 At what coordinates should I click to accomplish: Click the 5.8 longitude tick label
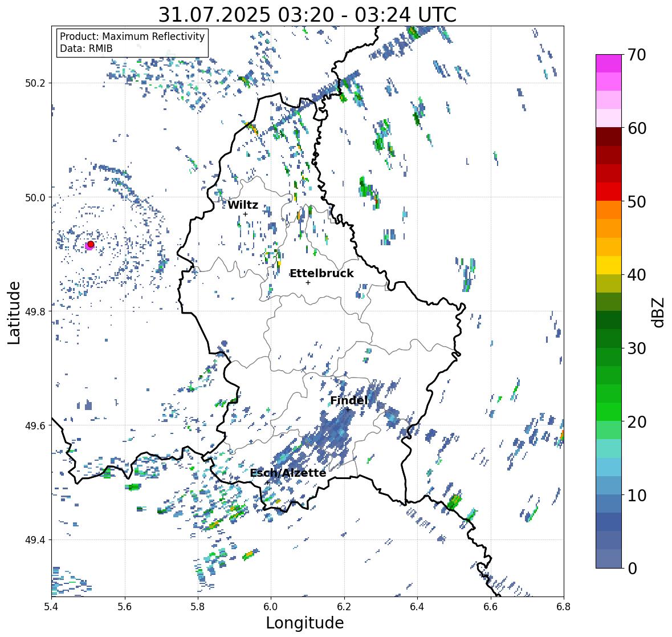(198, 606)
